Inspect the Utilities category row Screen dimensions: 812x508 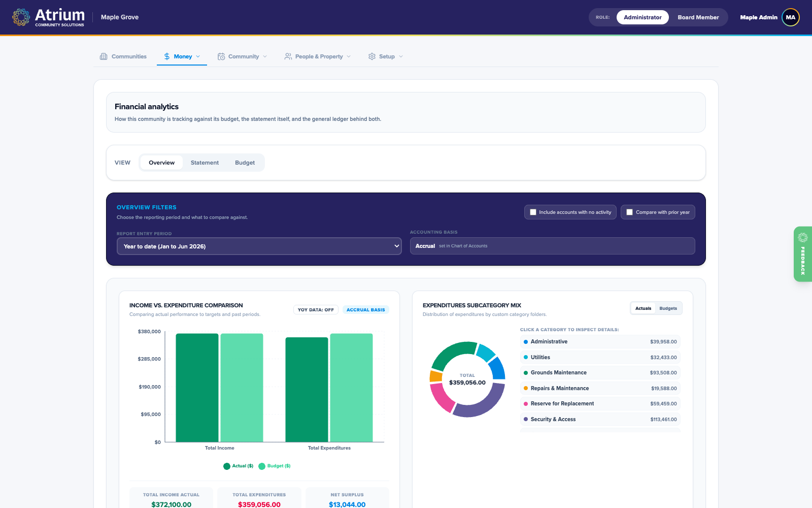point(600,357)
